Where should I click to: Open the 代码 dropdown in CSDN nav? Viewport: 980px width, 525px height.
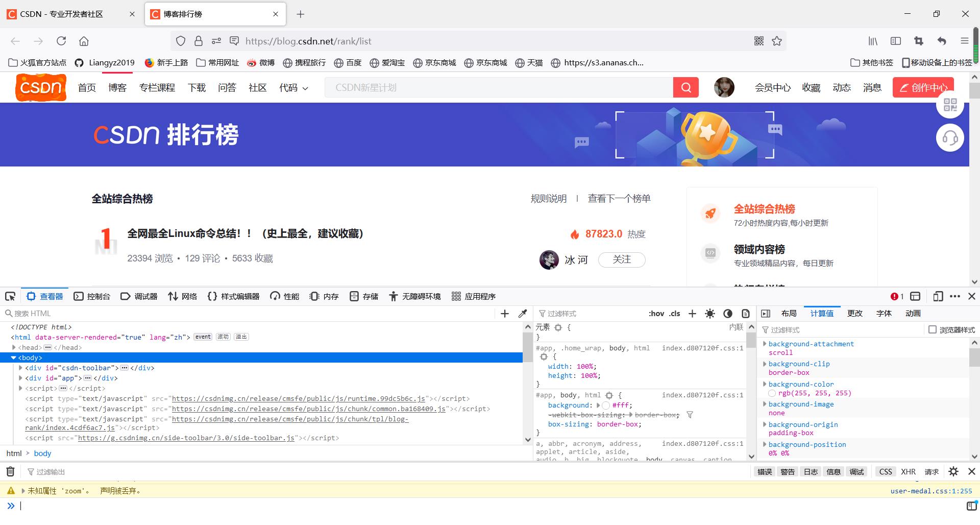click(293, 88)
